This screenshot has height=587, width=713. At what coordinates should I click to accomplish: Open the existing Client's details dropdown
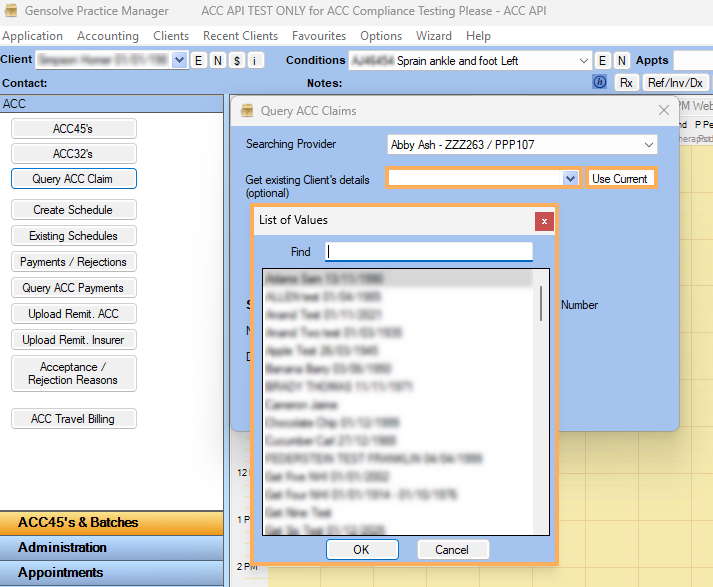[x=570, y=179]
